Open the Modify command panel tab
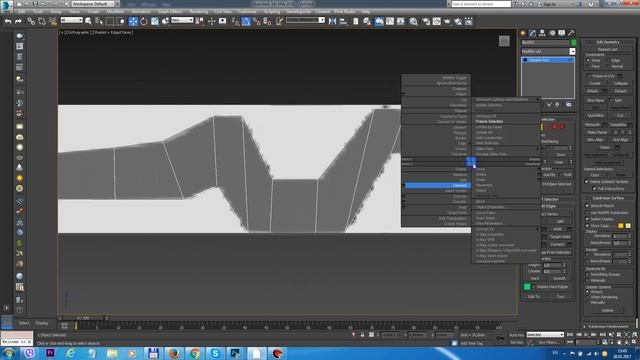The width and height of the screenshot is (640, 360). point(533,33)
